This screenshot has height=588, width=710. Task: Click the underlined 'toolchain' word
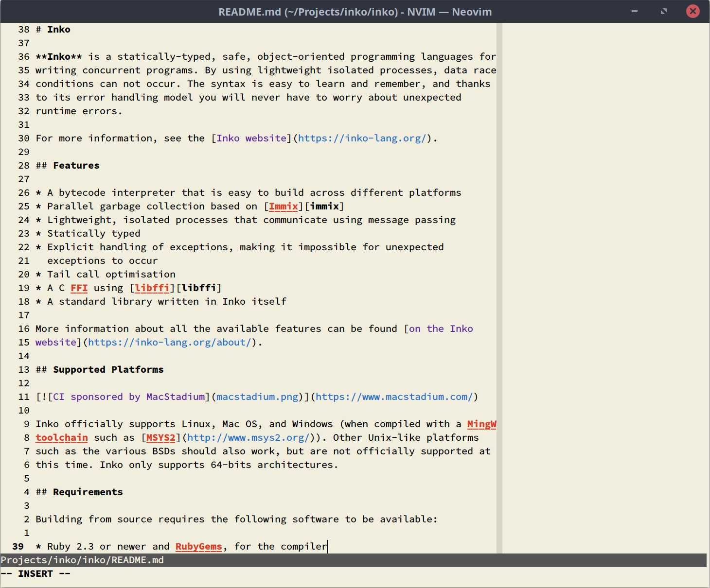[62, 437]
